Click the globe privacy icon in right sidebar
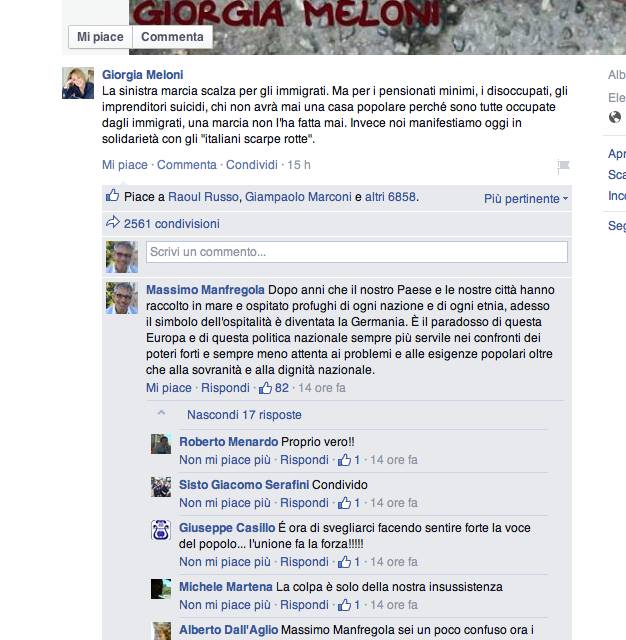 tap(615, 117)
